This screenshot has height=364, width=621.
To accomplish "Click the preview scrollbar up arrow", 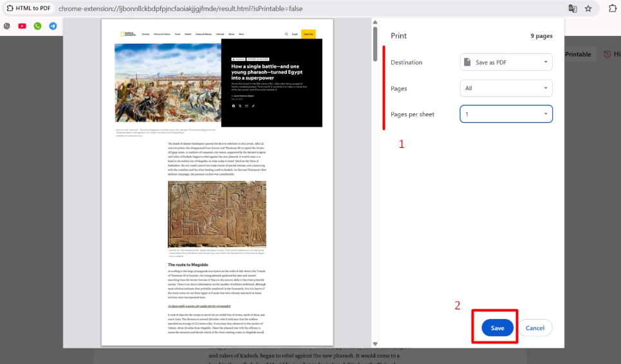I will pos(375,22).
